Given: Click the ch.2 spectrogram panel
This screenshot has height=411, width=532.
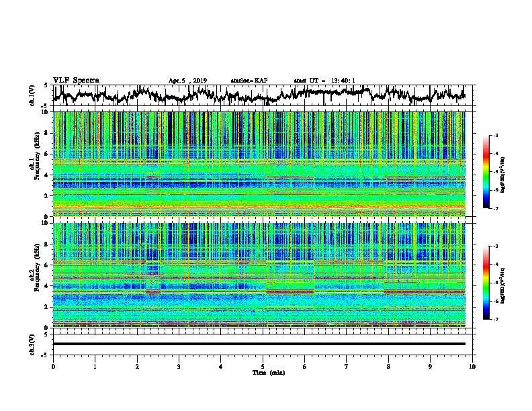Looking at the screenshot, I should (259, 275).
